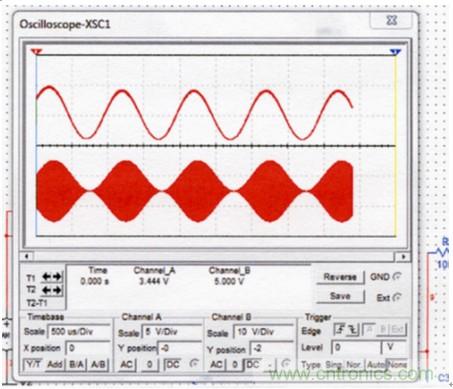453x389 pixels.
Task: Click the blue T2 cursor marker triangle
Action: coord(395,52)
